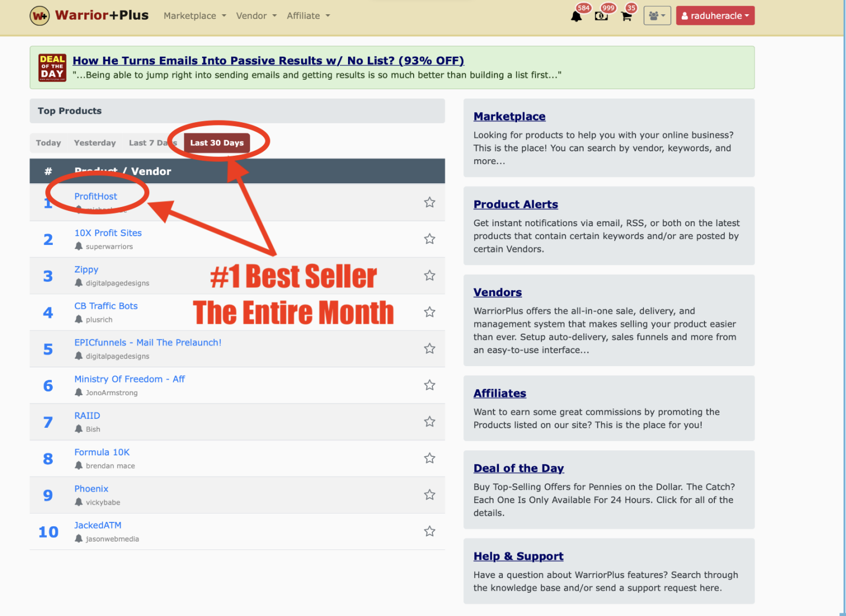The height and width of the screenshot is (616, 846).
Task: Open the Affiliate dropdown in navbar
Action: tap(308, 16)
